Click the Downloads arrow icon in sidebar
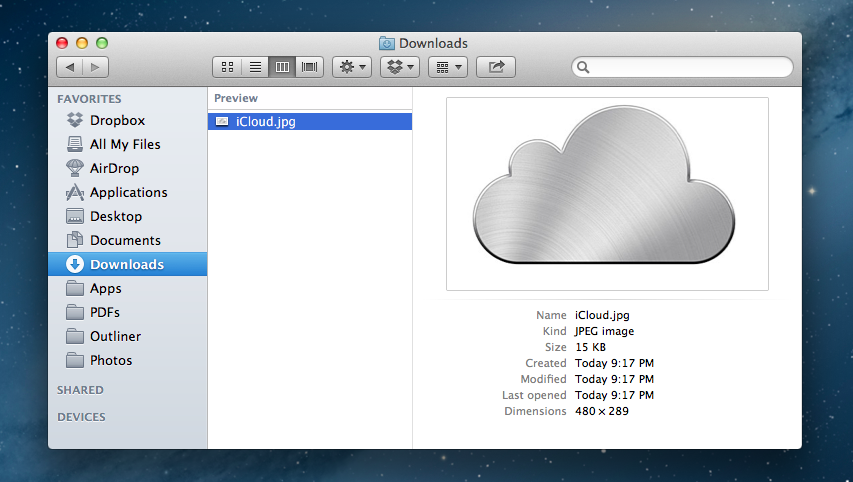 click(75, 264)
